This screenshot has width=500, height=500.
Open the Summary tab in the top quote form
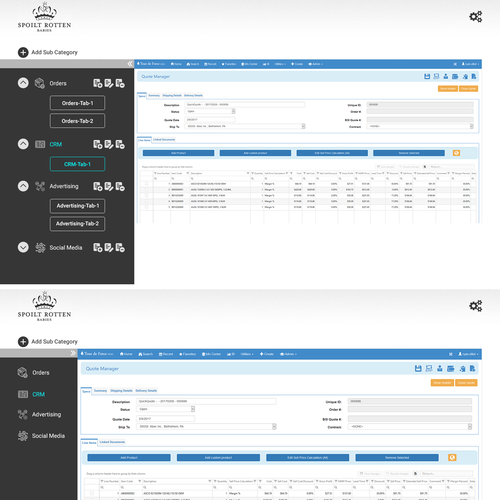pos(154,95)
